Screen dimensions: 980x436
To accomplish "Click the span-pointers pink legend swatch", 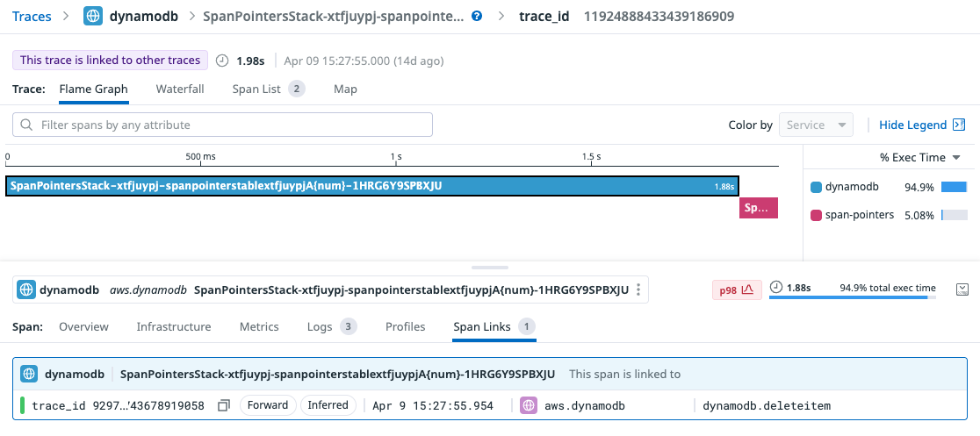I will pos(817,215).
